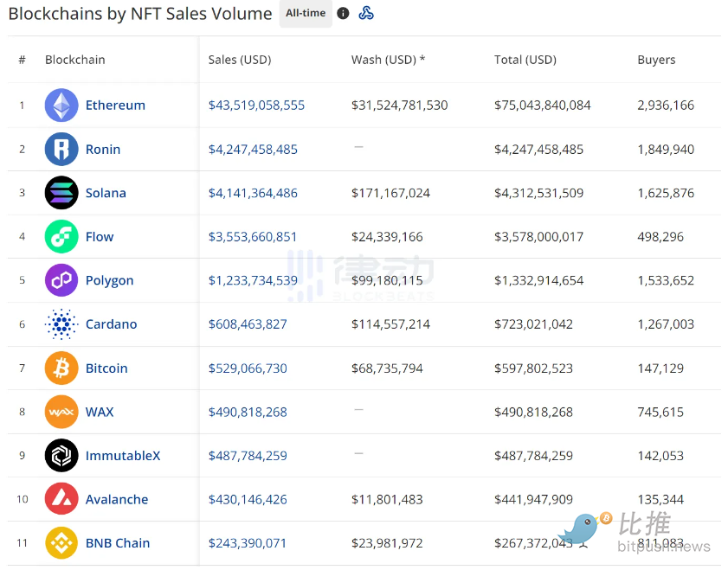This screenshot has width=728, height=570.
Task: Click the Cardano logo icon
Action: pyautogui.click(x=61, y=324)
